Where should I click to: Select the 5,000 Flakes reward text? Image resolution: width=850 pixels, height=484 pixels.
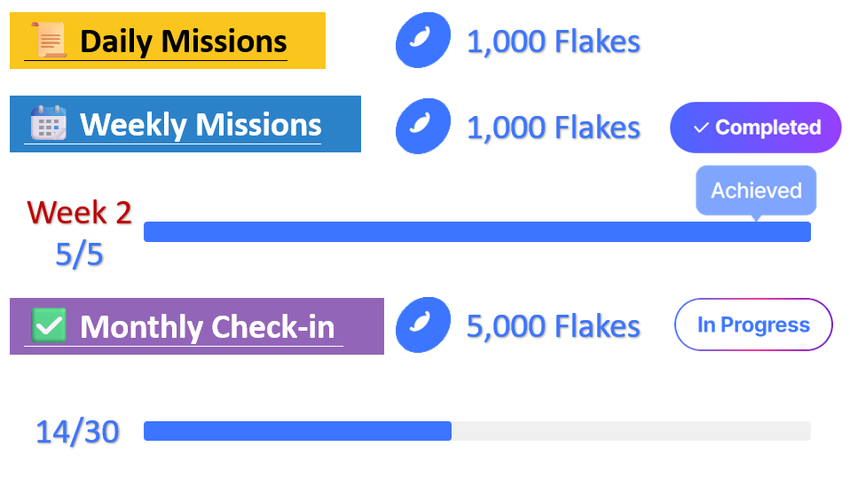click(553, 327)
